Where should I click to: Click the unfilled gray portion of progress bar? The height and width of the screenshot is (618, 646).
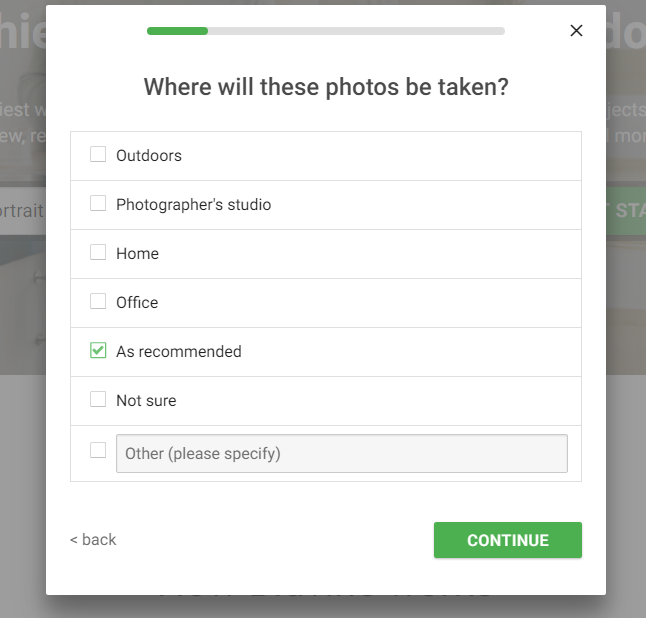click(356, 31)
